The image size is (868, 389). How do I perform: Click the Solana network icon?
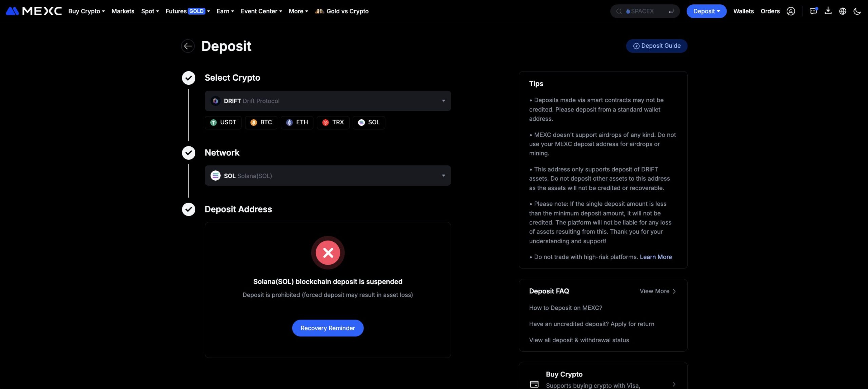pyautogui.click(x=215, y=176)
